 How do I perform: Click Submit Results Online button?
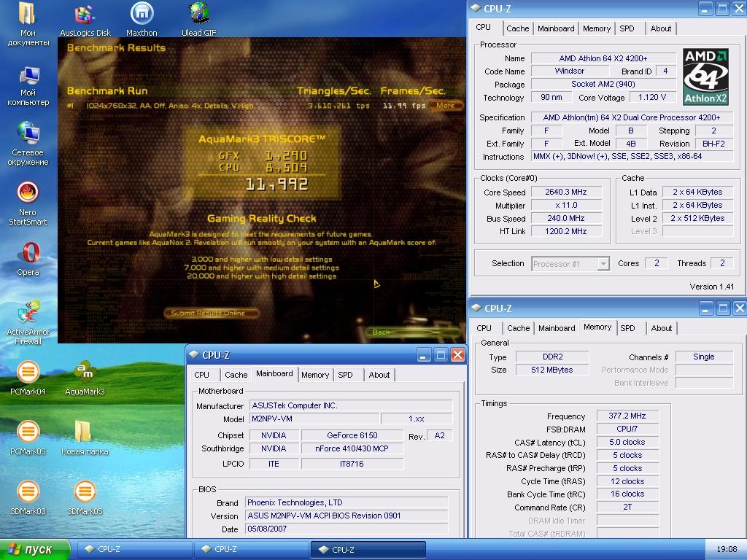point(212,313)
